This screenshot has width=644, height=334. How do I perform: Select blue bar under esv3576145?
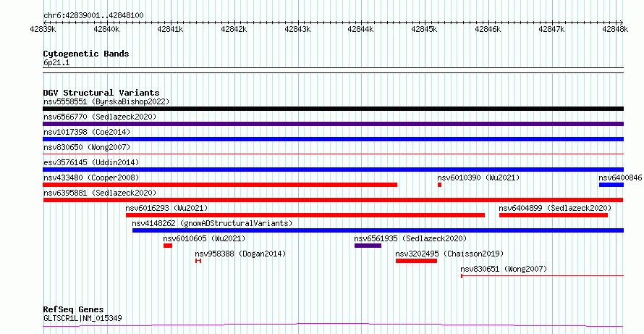click(333, 170)
